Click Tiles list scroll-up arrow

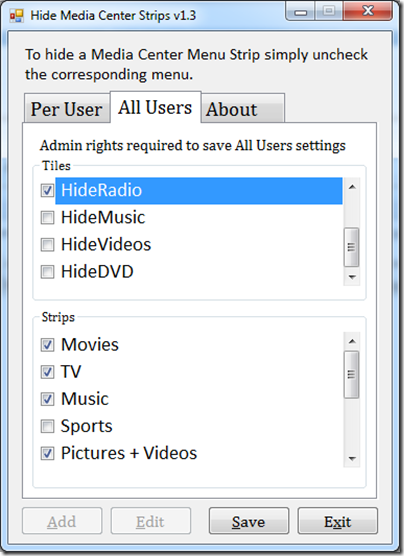click(352, 187)
